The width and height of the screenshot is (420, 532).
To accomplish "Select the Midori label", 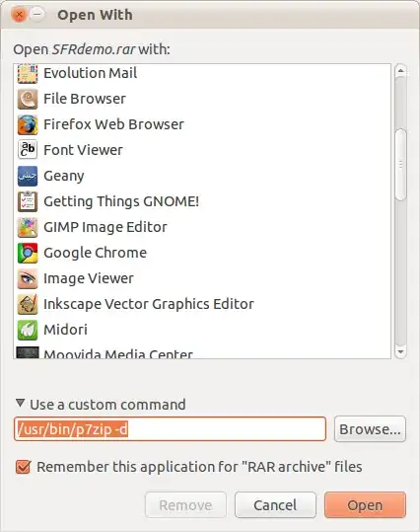I will (66, 330).
